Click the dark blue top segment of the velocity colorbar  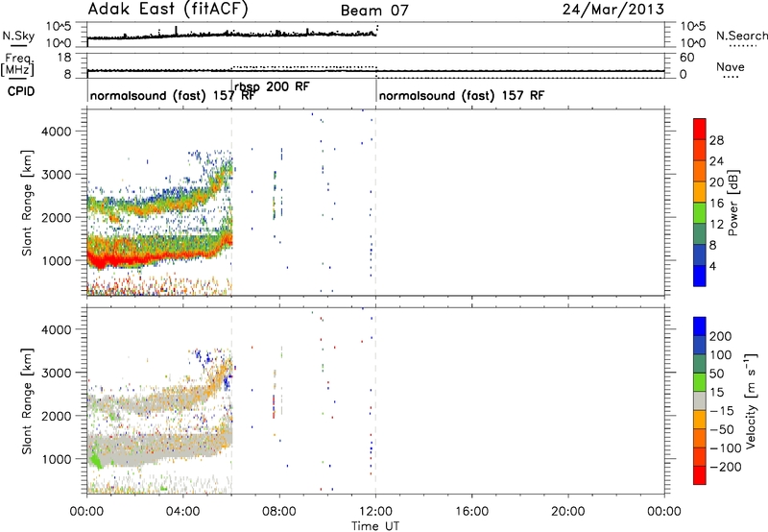[700, 326]
